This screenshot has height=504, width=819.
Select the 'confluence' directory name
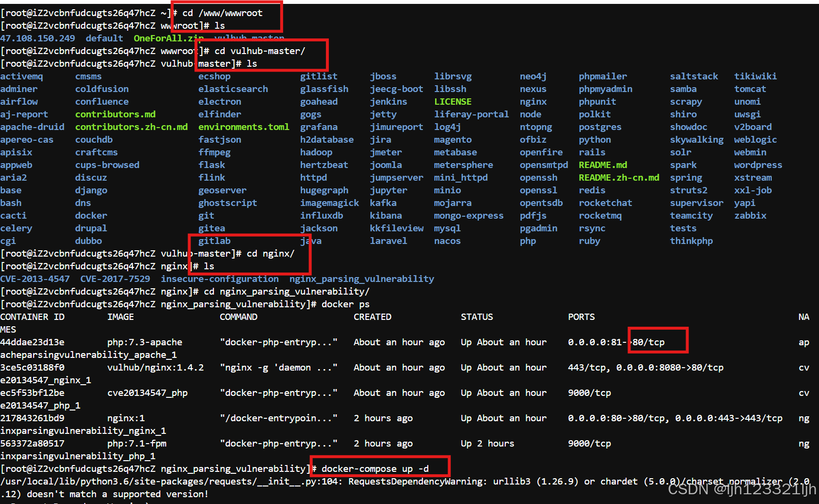[x=102, y=102]
